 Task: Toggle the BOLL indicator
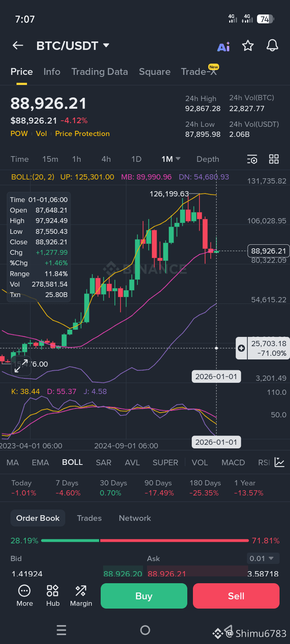pyautogui.click(x=72, y=462)
